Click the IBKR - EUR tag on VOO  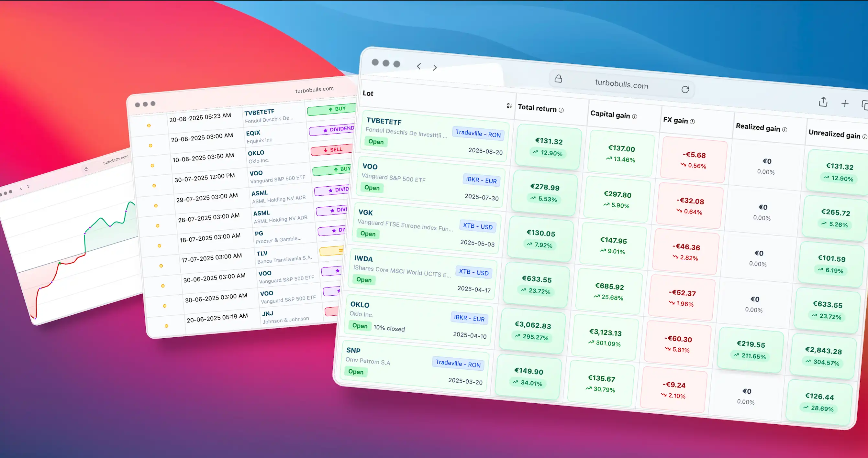click(481, 180)
